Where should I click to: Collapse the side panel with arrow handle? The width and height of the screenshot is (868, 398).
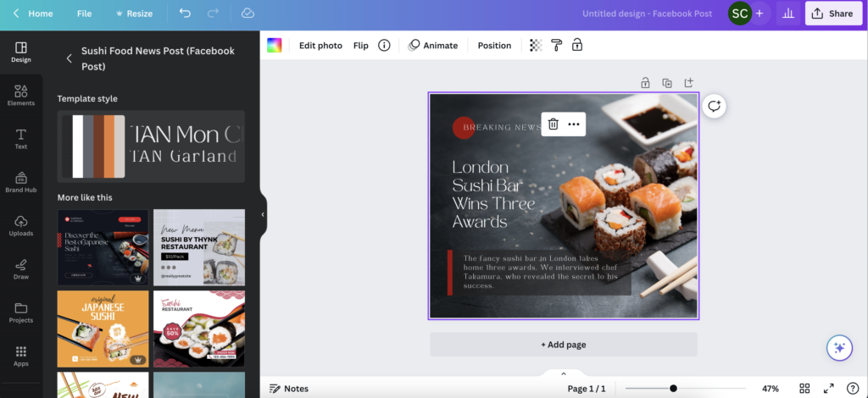click(263, 214)
